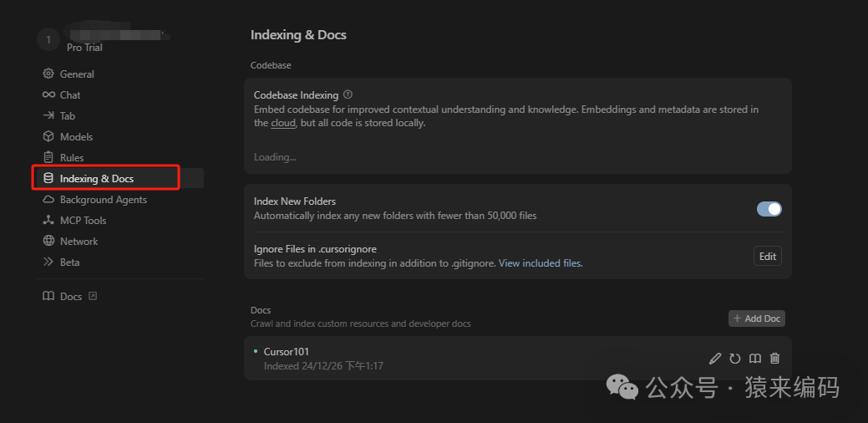
Task: Click the Models cube icon in the sidebar
Action: [48, 137]
